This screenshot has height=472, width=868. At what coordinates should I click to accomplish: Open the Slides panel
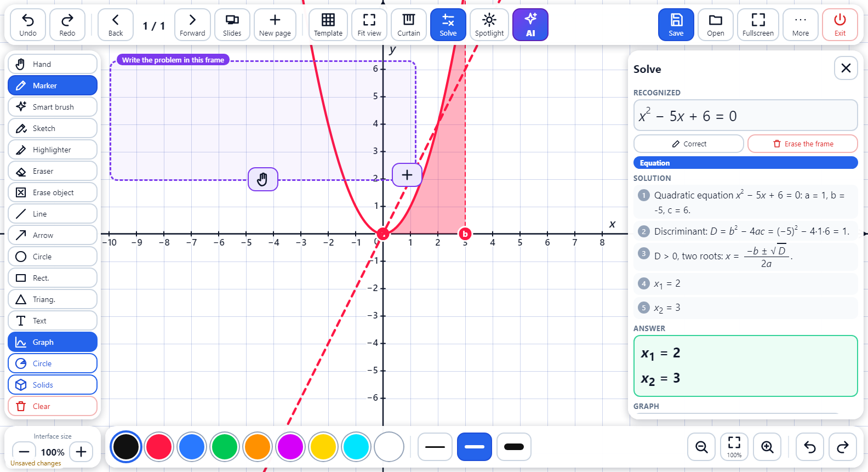pos(232,25)
